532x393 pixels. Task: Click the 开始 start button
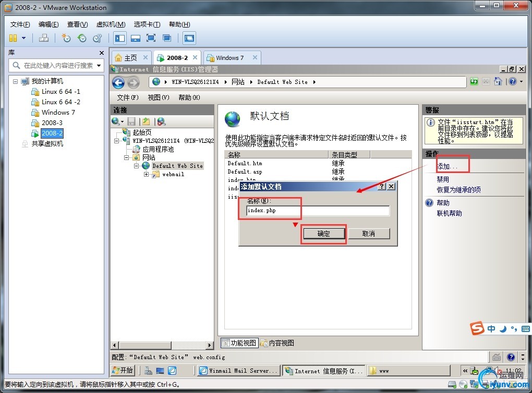coord(123,370)
